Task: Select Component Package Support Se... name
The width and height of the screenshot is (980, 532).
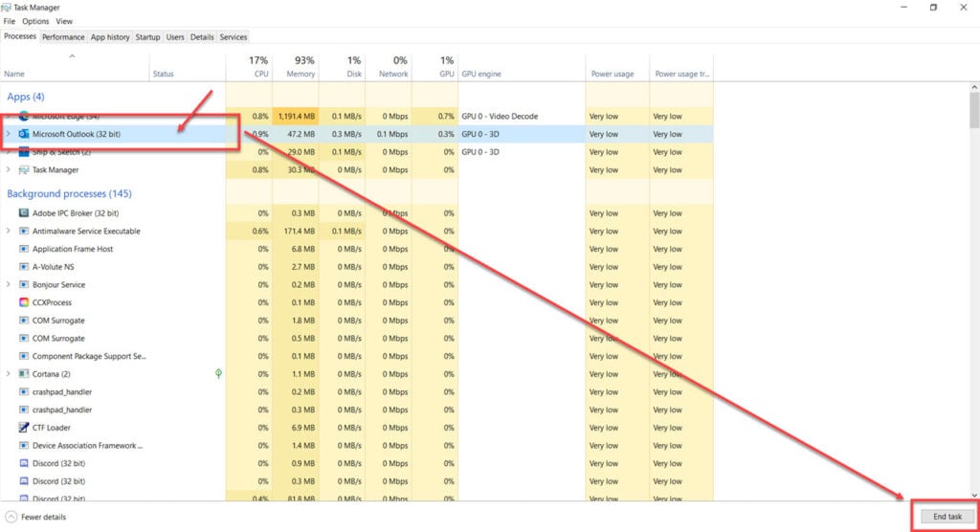Action: [89, 356]
